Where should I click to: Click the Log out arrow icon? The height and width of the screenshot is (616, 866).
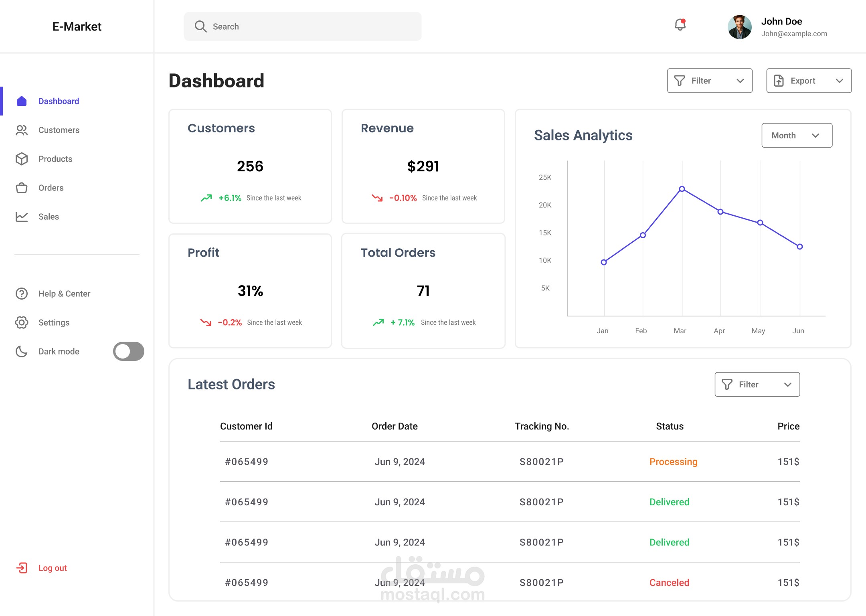pos(22,568)
